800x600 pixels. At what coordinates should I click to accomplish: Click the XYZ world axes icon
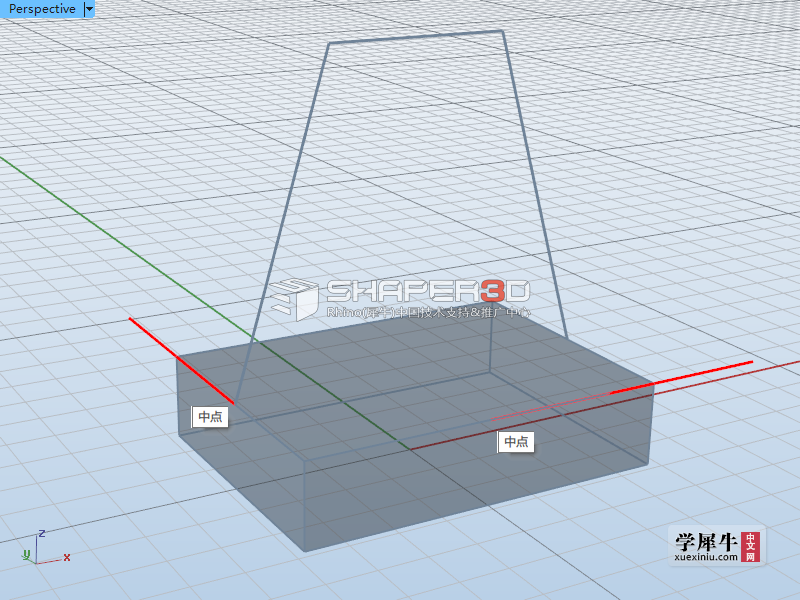coord(45,547)
